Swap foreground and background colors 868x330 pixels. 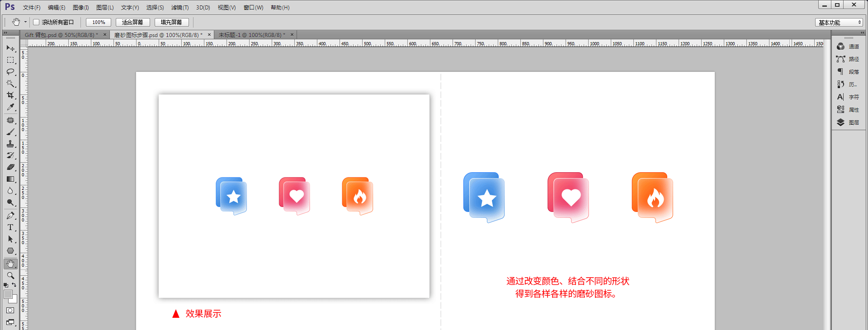[x=14, y=285]
